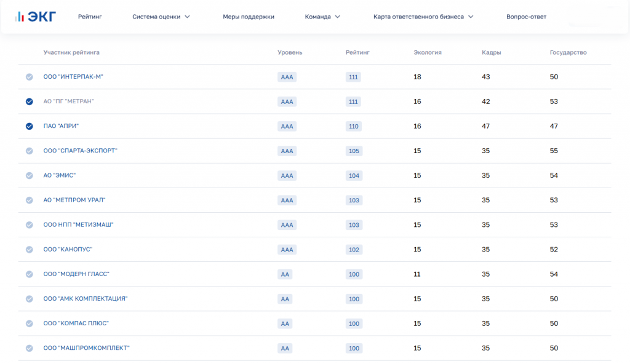
Task: Go to the Вопрос-ответ section
Action: tap(527, 17)
